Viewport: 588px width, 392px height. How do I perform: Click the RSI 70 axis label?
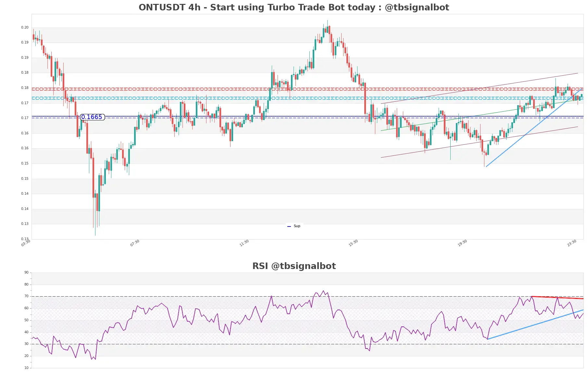click(26, 296)
